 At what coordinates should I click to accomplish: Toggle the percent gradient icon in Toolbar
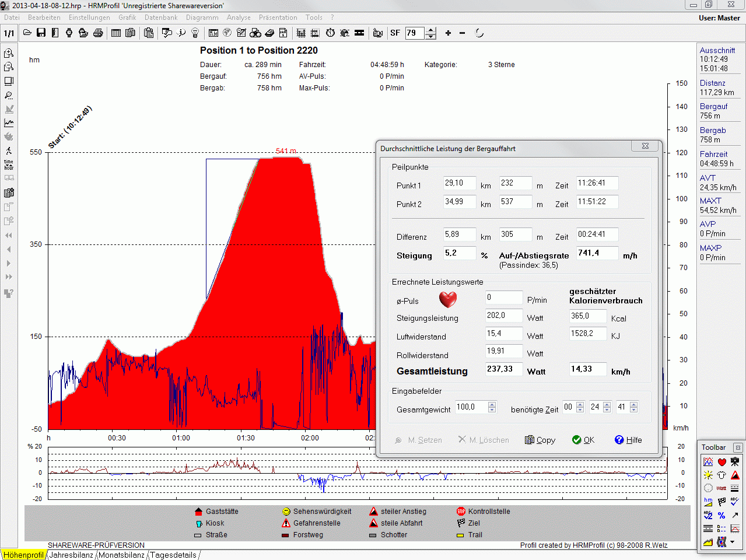pyautogui.click(x=722, y=516)
